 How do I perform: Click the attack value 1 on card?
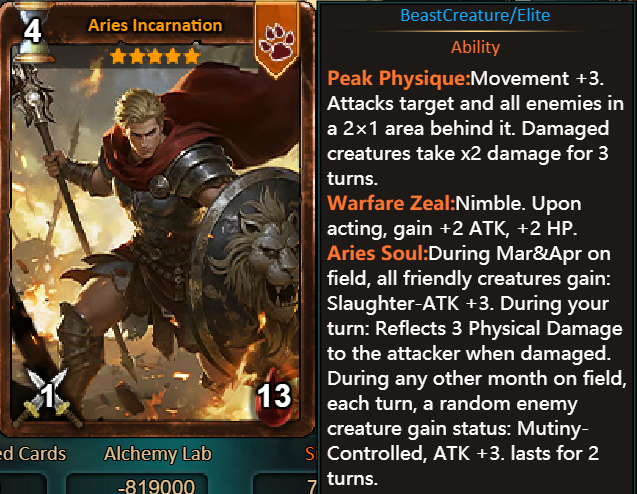48,395
